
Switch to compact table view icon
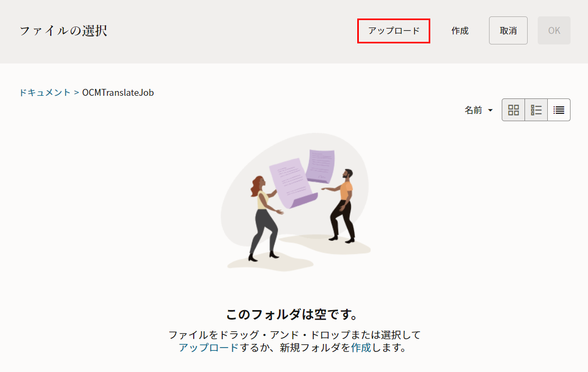559,110
